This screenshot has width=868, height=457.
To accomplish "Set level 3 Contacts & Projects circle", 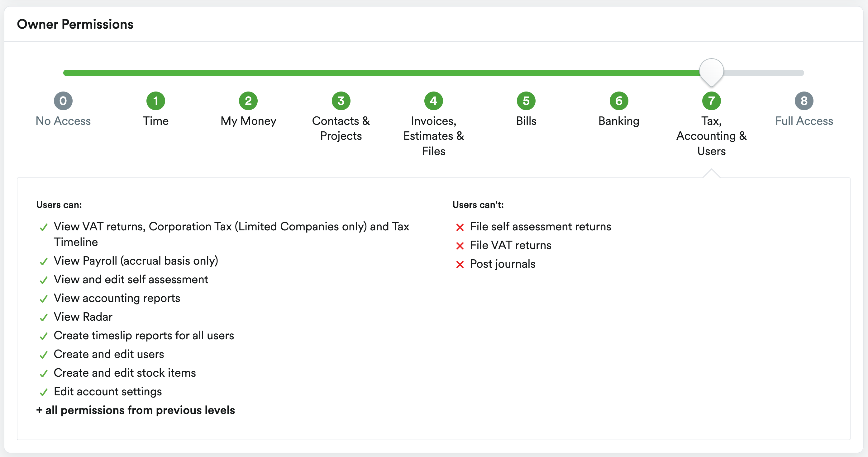I will pyautogui.click(x=341, y=101).
